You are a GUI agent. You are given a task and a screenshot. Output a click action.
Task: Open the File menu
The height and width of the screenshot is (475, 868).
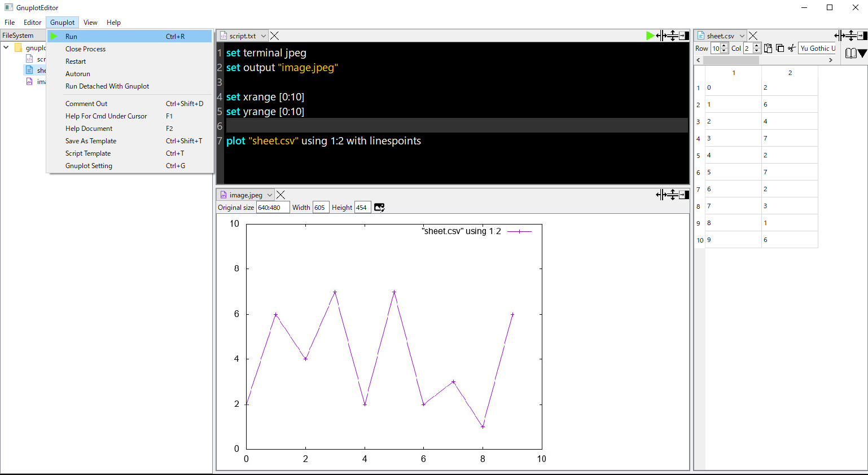tap(10, 23)
